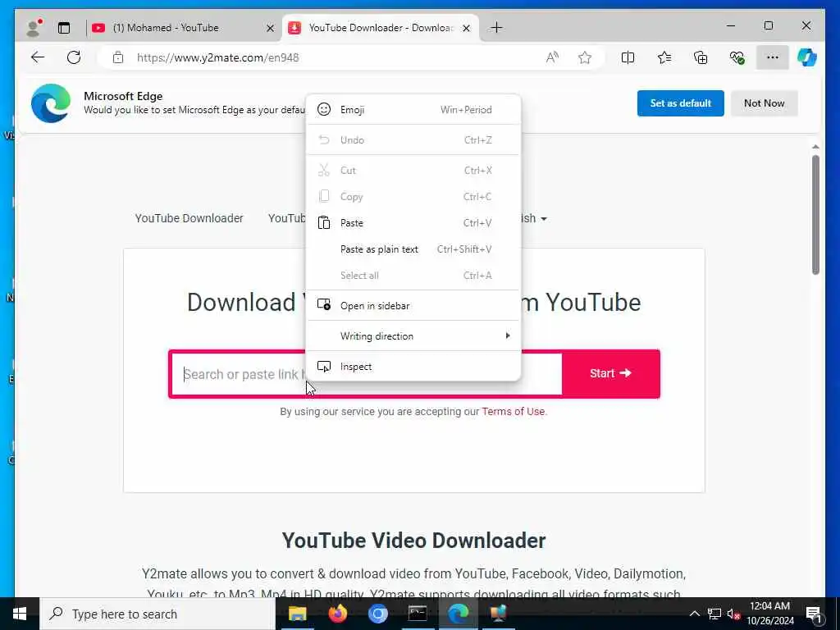Choose Inspect from the context menu

coord(413,367)
